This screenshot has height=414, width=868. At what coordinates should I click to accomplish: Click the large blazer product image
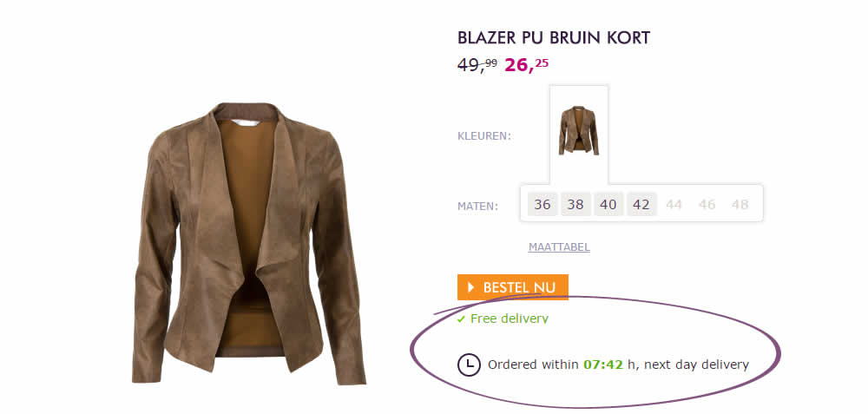pos(249,243)
